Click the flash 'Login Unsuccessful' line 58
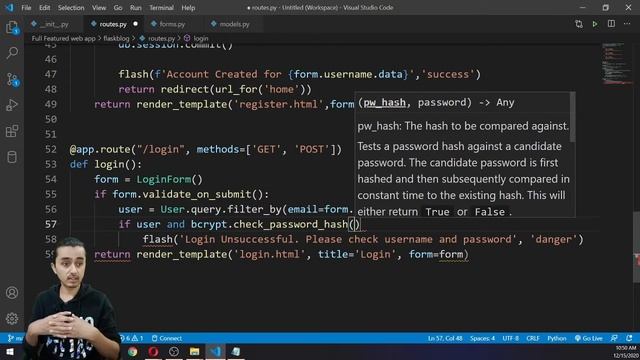 point(363,239)
